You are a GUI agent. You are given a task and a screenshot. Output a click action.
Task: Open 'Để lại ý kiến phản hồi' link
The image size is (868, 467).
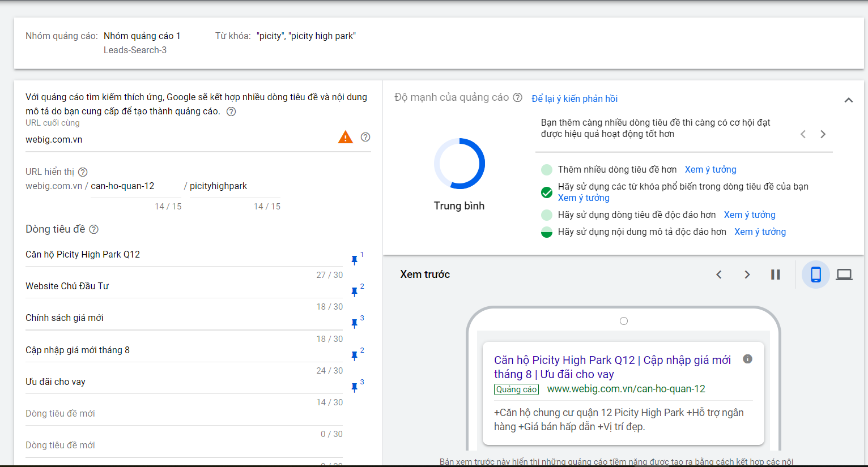coord(574,98)
